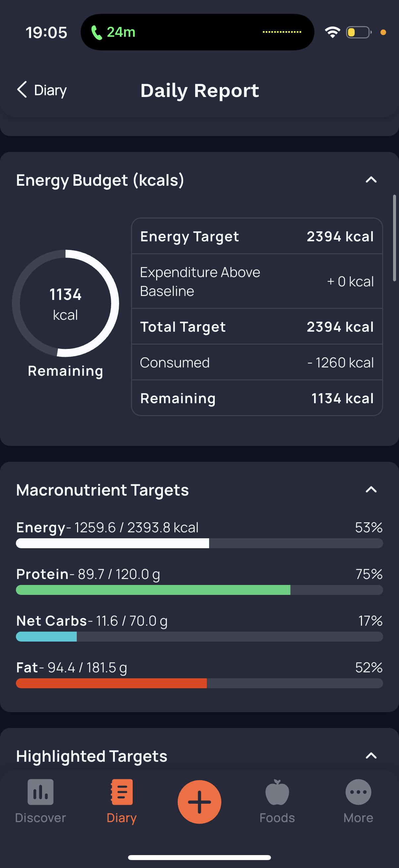Open the More ellipsis icon
This screenshot has height=868, width=399.
tap(358, 792)
